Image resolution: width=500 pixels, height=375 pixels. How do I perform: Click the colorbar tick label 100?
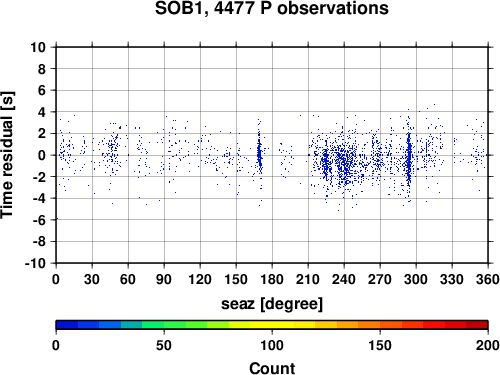coord(272,345)
